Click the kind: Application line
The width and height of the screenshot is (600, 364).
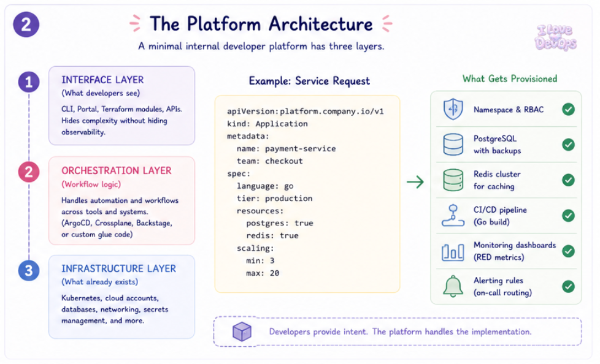[x=267, y=124]
